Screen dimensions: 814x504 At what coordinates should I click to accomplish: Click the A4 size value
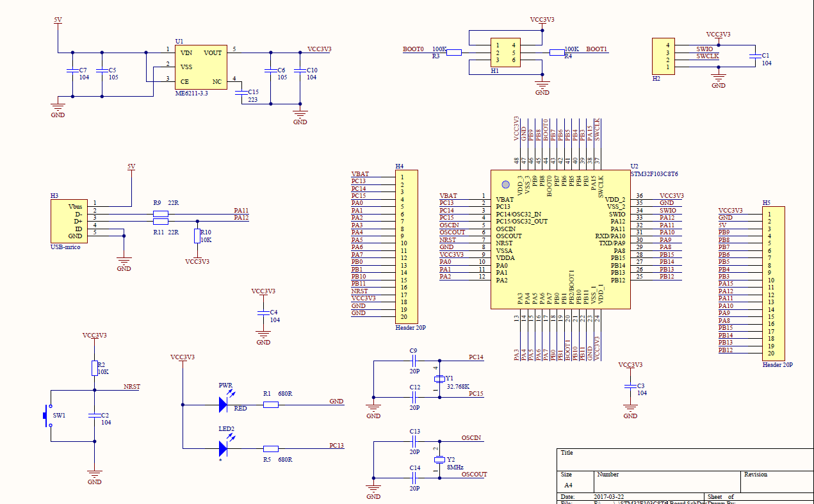568,485
